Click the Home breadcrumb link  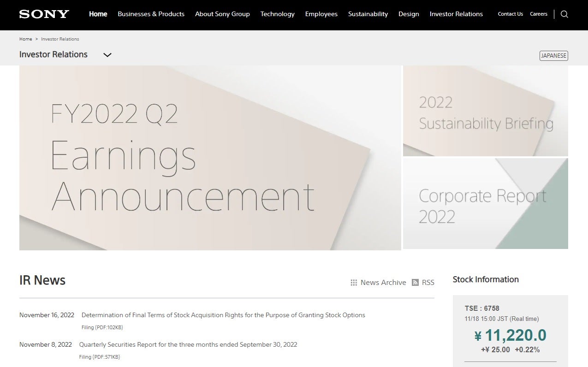coord(26,39)
